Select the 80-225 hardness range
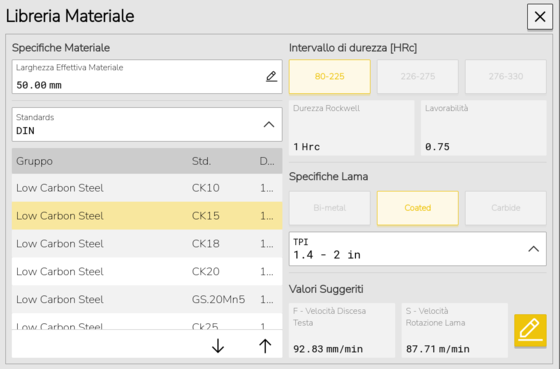560x369 pixels. click(330, 76)
